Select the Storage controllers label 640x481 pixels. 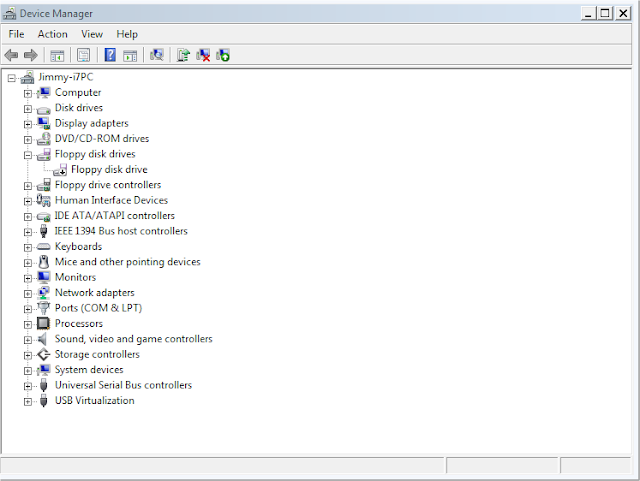[x=97, y=354]
